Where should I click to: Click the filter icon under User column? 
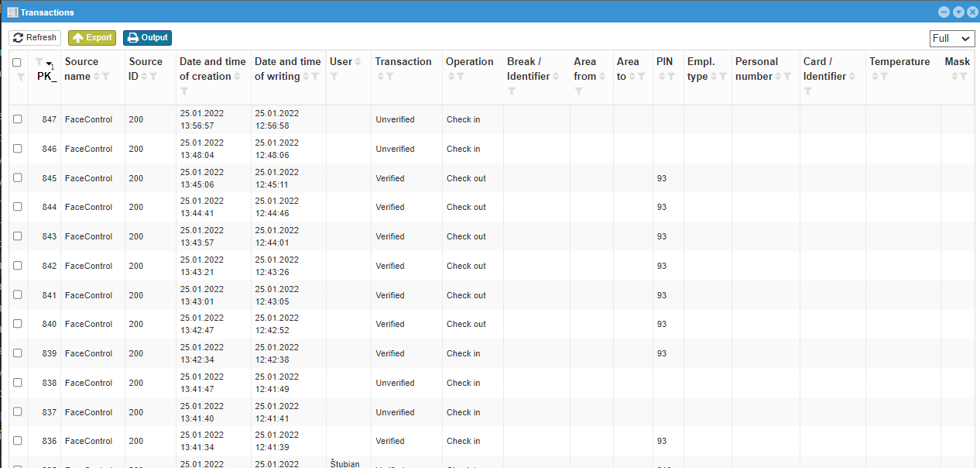click(334, 77)
